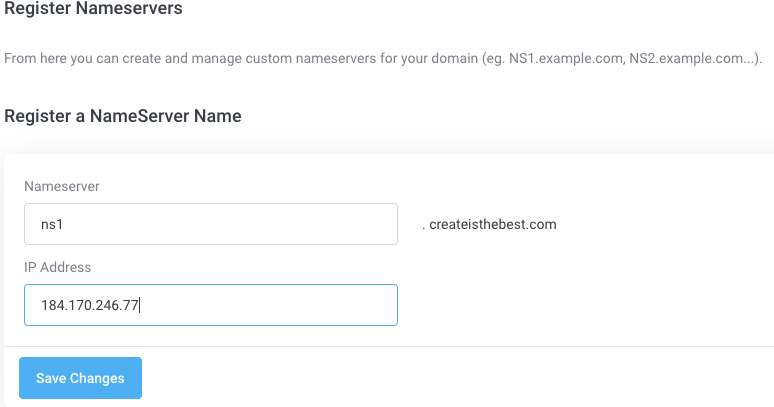Viewport: 774px width, 407px height.
Task: Click the "Register a NameServer Name" section heading
Action: tap(123, 116)
